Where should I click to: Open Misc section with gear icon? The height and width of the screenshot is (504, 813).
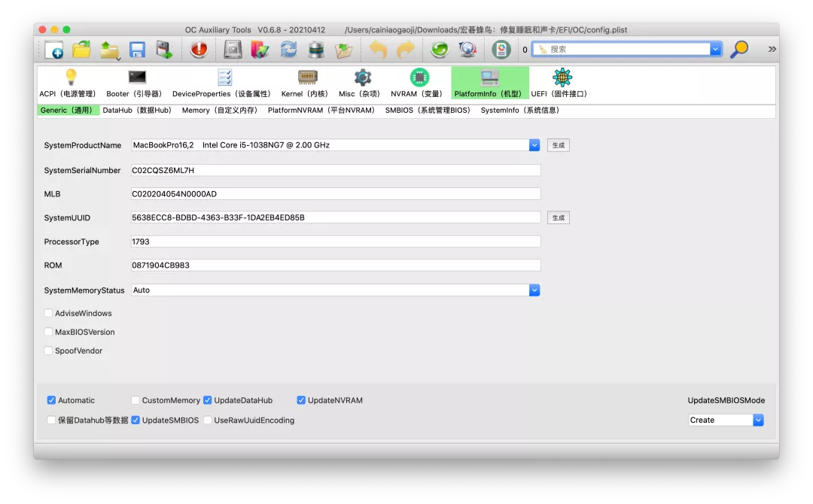click(359, 83)
